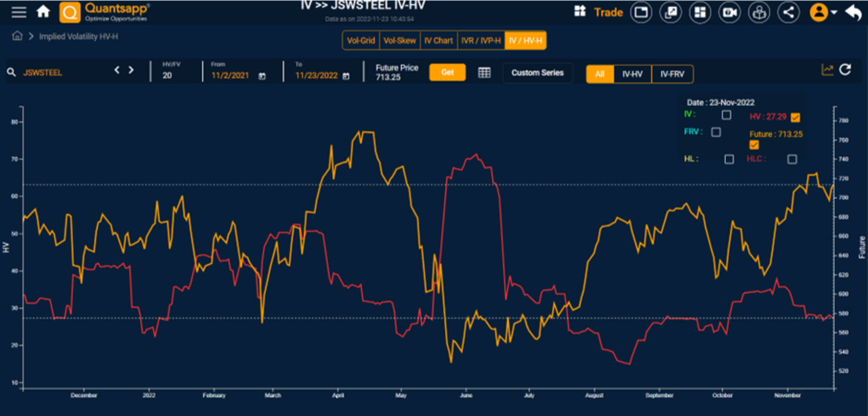Click the screen resize icon
The width and height of the screenshot is (868, 416).
(x=671, y=12)
